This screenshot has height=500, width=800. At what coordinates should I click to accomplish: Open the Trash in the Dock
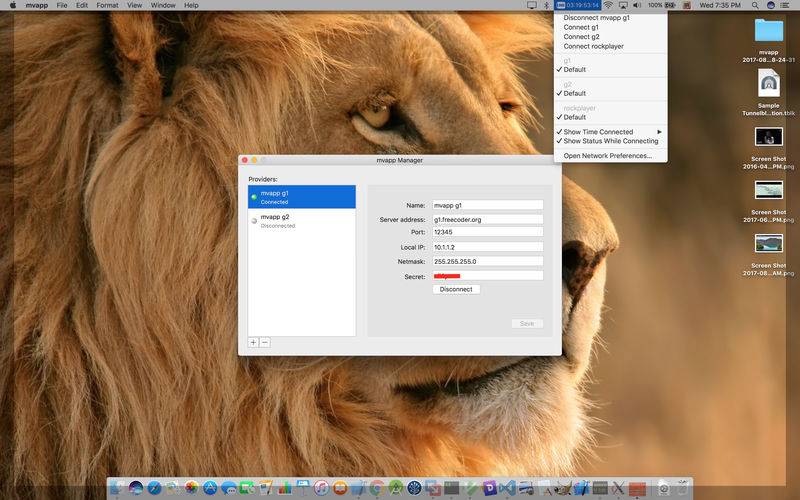coord(682,488)
